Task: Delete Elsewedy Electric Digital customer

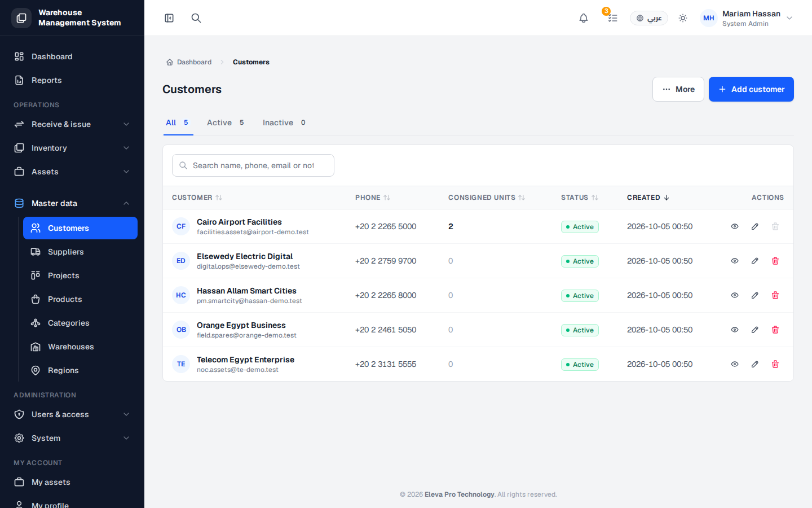Action: tap(775, 261)
